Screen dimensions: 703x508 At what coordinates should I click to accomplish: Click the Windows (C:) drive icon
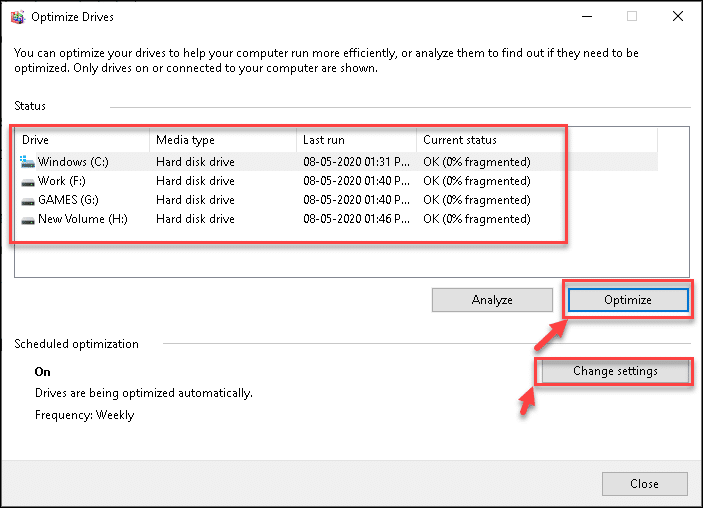click(27, 162)
